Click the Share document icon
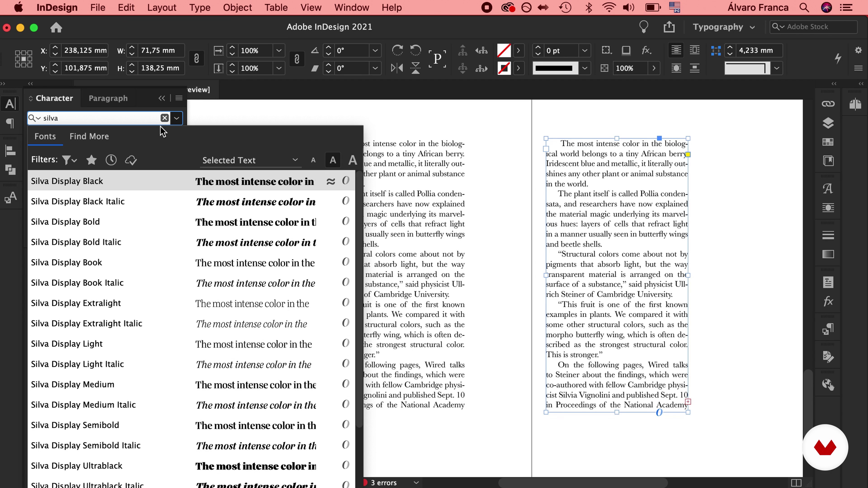This screenshot has height=488, width=868. [x=669, y=27]
